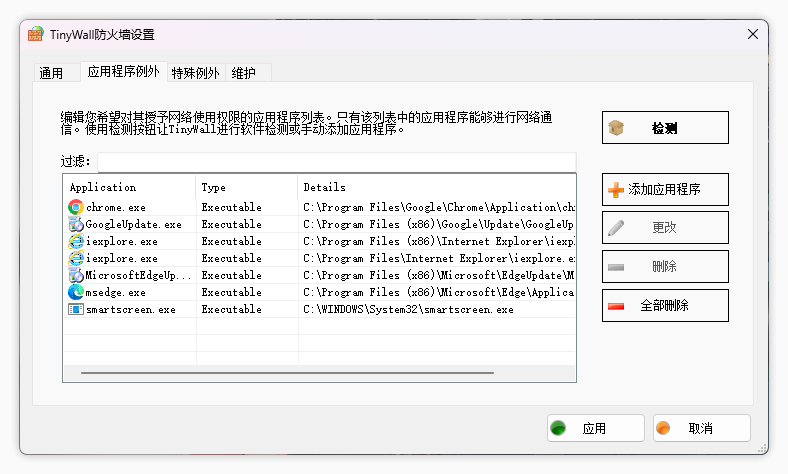Click the Chrome\Application path detail cell

pyautogui.click(x=439, y=208)
